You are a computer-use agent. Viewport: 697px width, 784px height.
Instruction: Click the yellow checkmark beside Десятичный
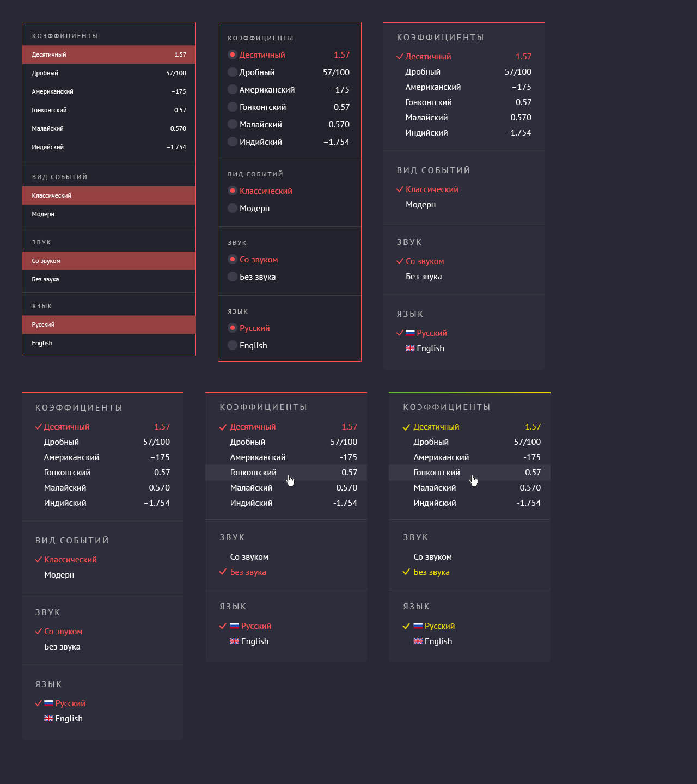(406, 427)
